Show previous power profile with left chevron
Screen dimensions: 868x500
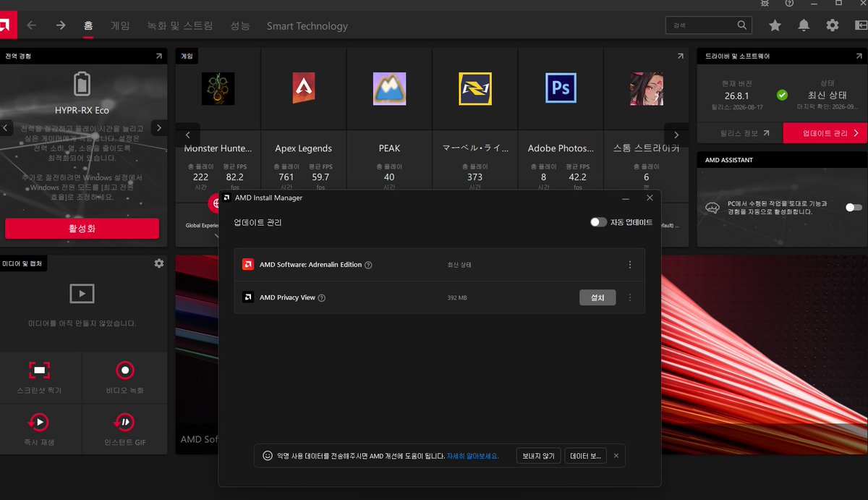click(6, 128)
